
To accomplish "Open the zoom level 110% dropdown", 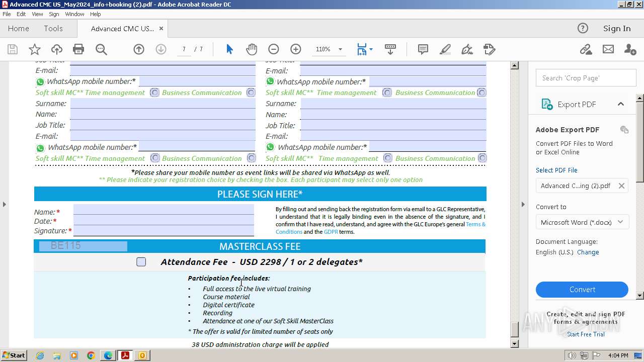I will coord(340,49).
